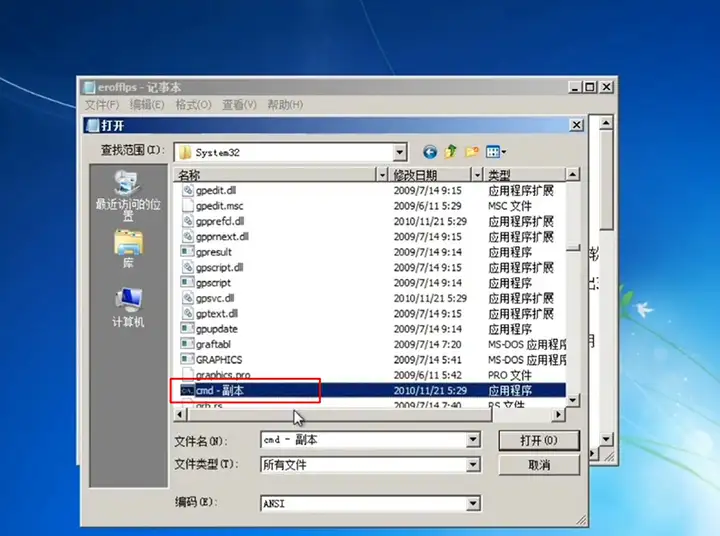The height and width of the screenshot is (536, 720).
Task: Sort files by 名称 column header
Action: pyautogui.click(x=276, y=175)
